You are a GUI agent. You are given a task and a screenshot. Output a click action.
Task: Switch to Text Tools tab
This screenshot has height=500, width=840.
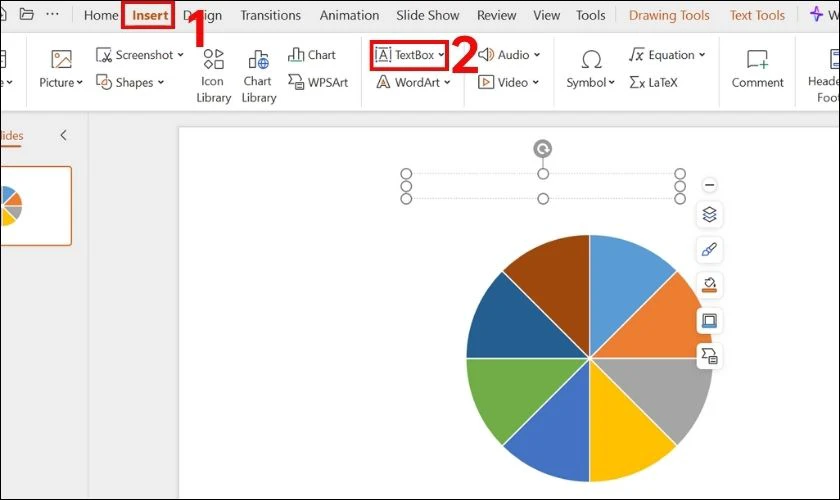coord(757,16)
